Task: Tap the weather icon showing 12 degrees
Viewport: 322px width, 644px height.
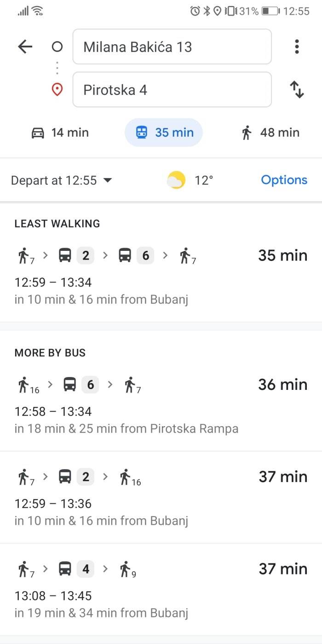Action: pyautogui.click(x=176, y=180)
